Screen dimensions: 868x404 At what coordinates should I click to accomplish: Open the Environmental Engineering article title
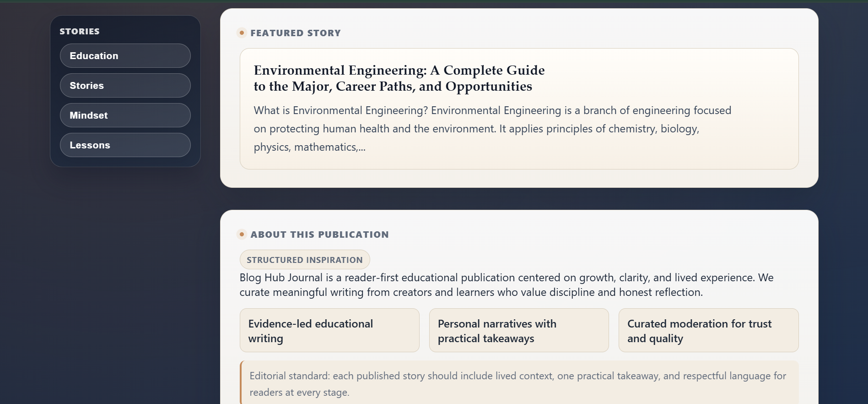click(399, 78)
